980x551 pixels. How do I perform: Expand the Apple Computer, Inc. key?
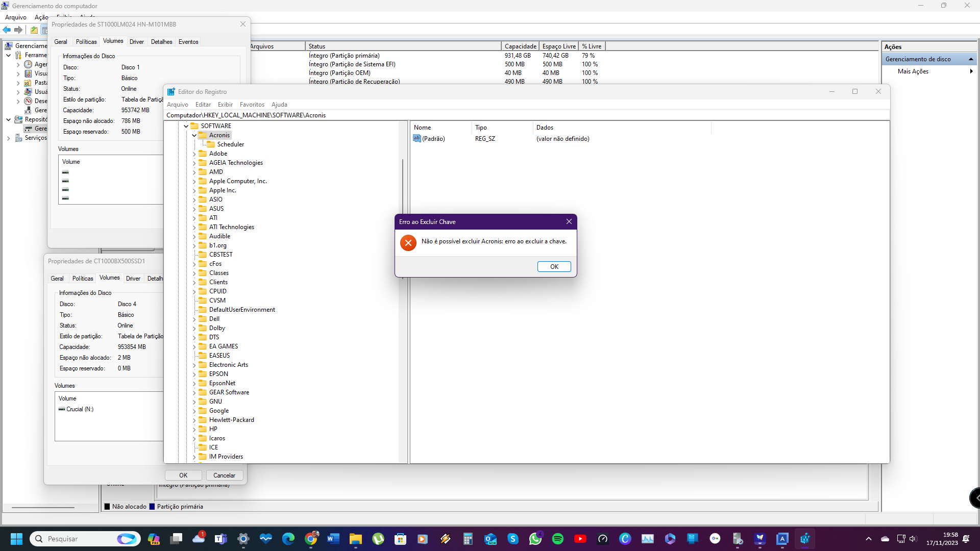pyautogui.click(x=194, y=181)
